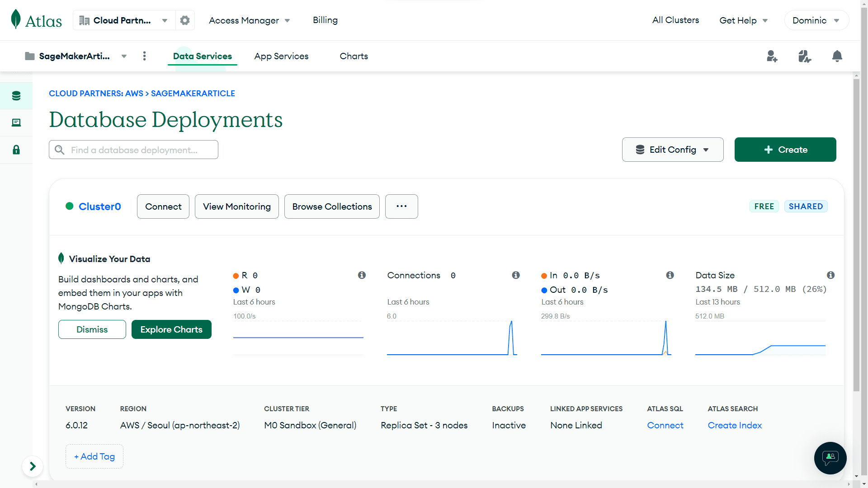
Task: Expand the SageMakerArti project dropdown
Action: pos(123,56)
